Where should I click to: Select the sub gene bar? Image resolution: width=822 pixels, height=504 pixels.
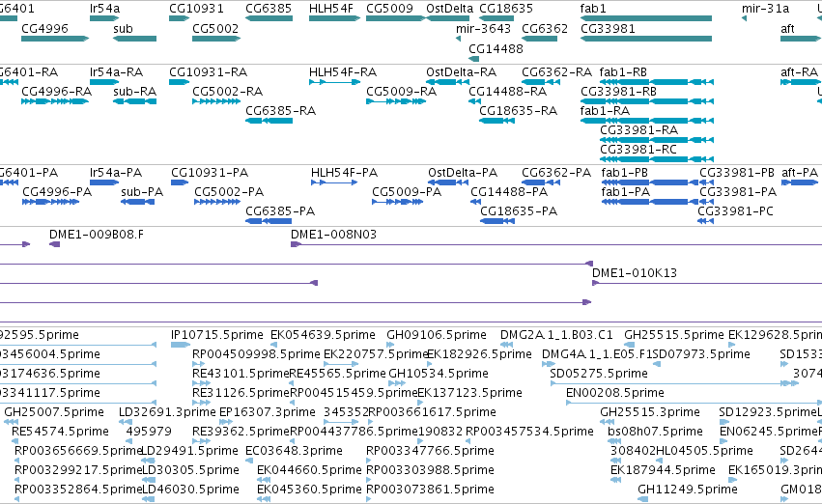click(x=134, y=39)
